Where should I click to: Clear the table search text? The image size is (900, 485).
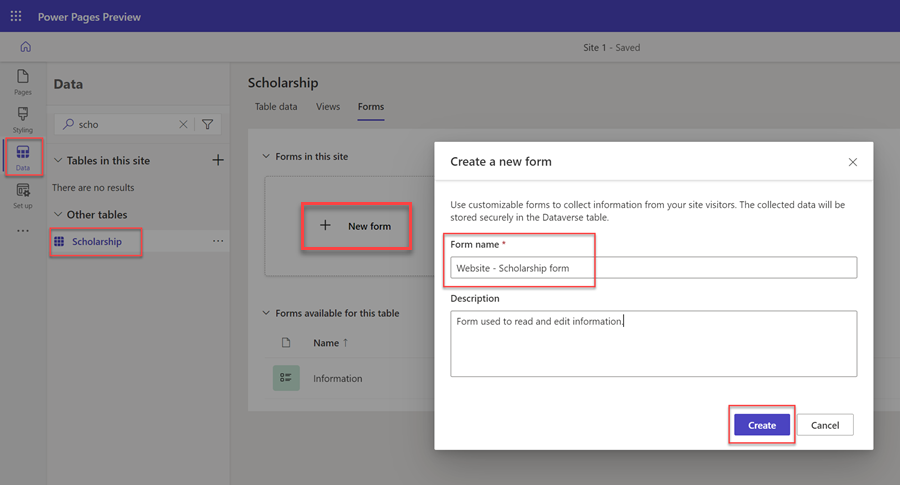tap(183, 125)
